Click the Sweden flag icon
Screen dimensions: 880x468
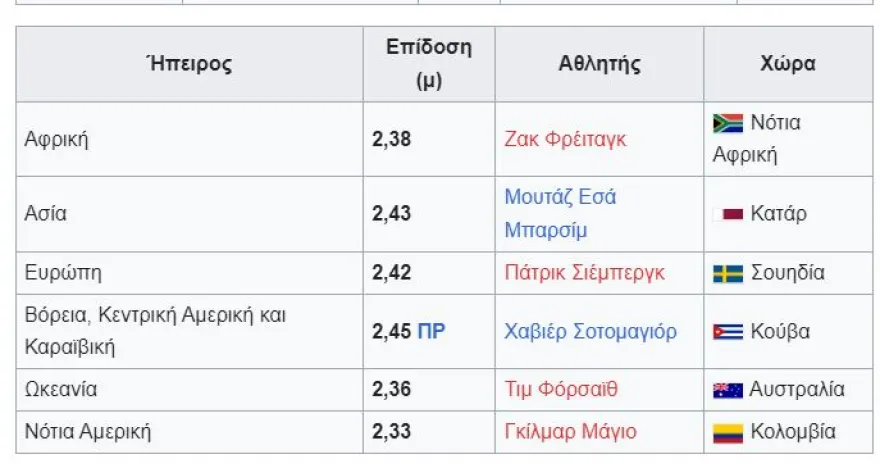(x=727, y=273)
